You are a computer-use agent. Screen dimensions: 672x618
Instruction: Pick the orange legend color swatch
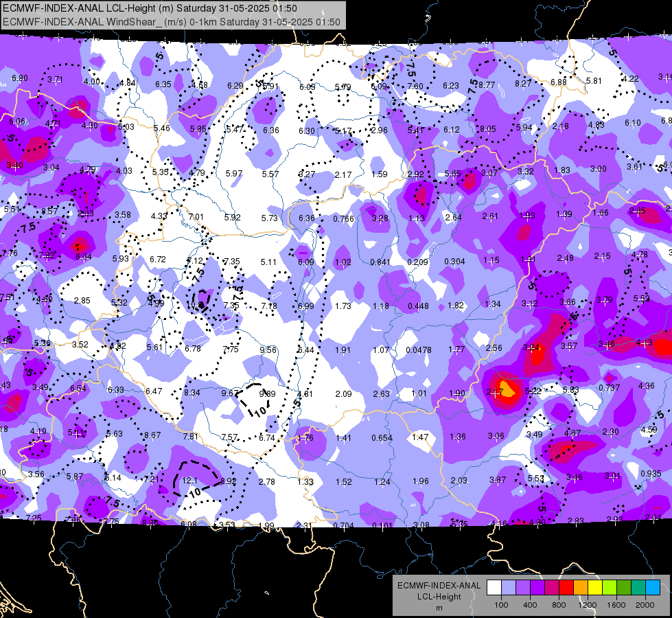point(581,588)
